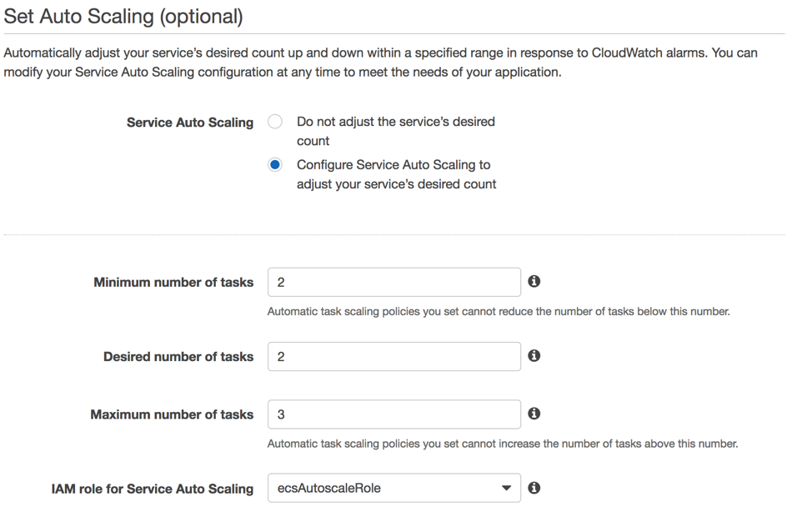The image size is (812, 512).
Task: Click the 'IAM role for Service Auto Scaling' label
Action: click(153, 489)
